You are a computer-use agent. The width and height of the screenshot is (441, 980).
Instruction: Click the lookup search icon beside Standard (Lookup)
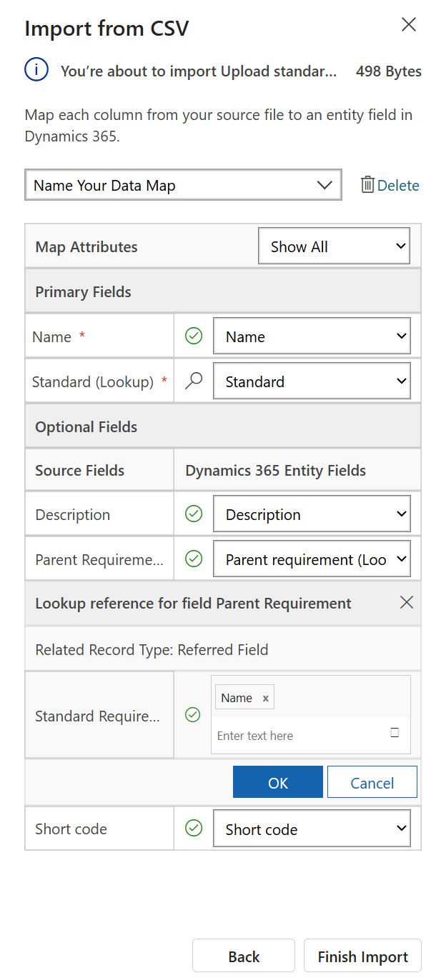192,381
